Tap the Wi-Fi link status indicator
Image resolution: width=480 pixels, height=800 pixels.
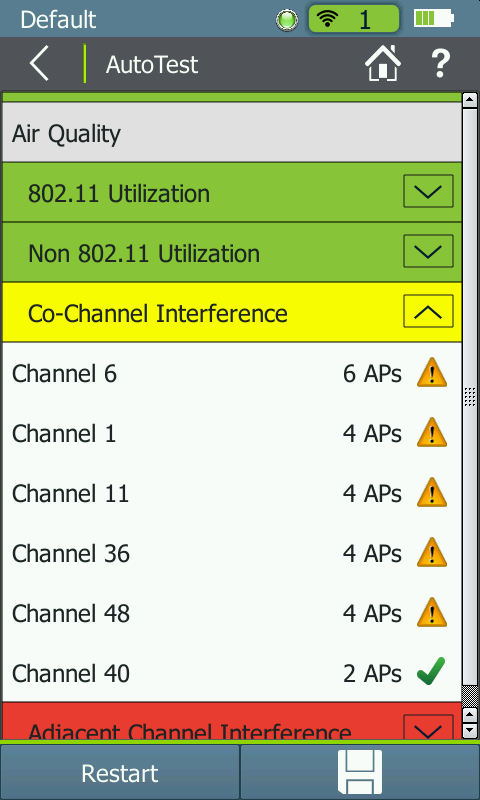pos(353,19)
